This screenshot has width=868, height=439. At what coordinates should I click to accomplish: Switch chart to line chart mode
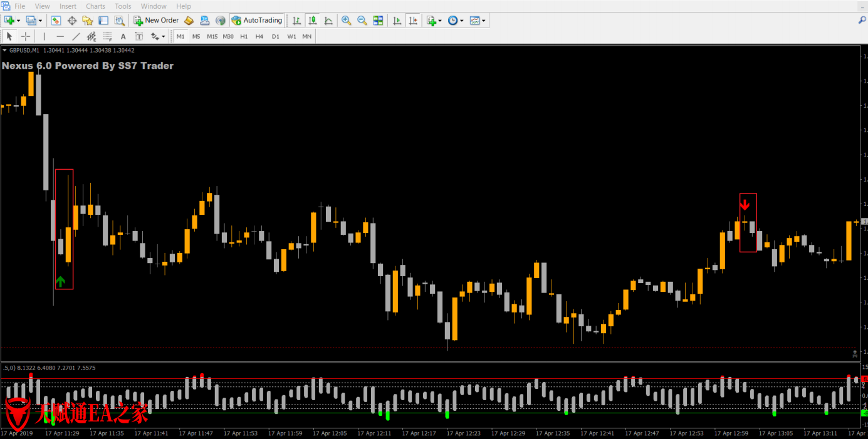click(x=328, y=21)
